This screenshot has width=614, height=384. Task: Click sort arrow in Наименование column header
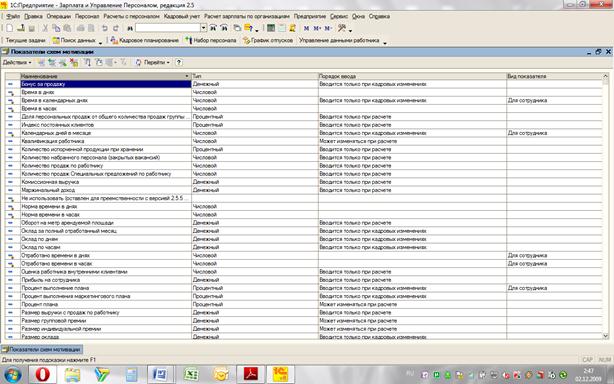coord(186,76)
